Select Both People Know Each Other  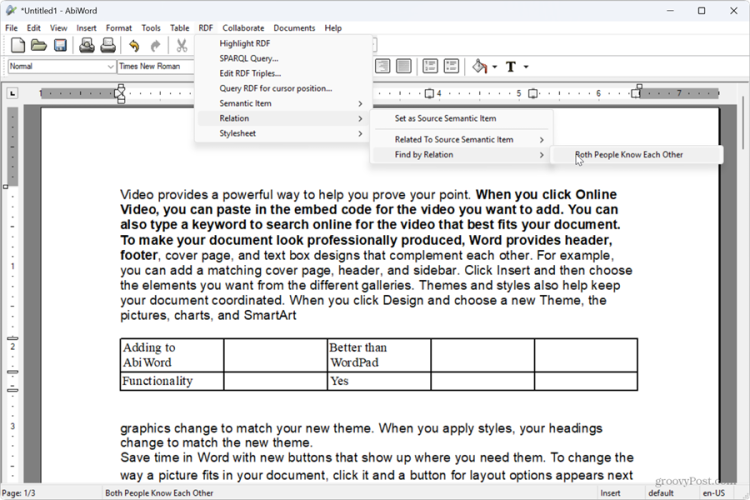(x=629, y=155)
